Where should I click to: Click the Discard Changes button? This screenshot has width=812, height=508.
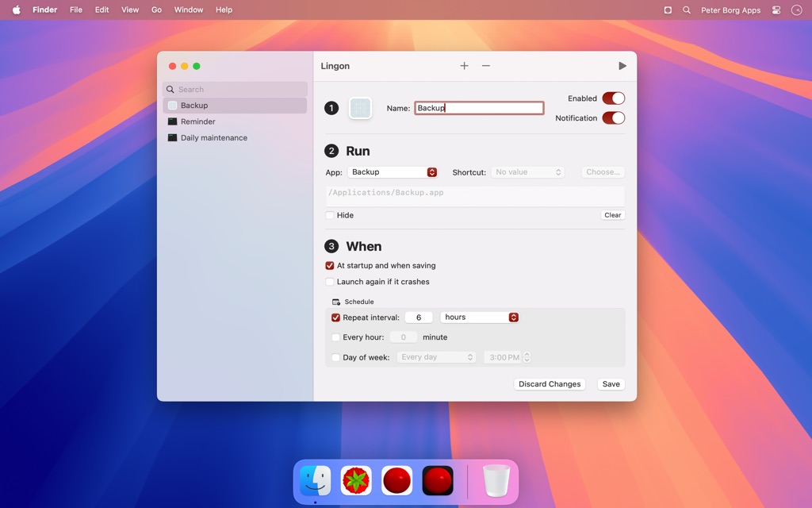tap(549, 383)
